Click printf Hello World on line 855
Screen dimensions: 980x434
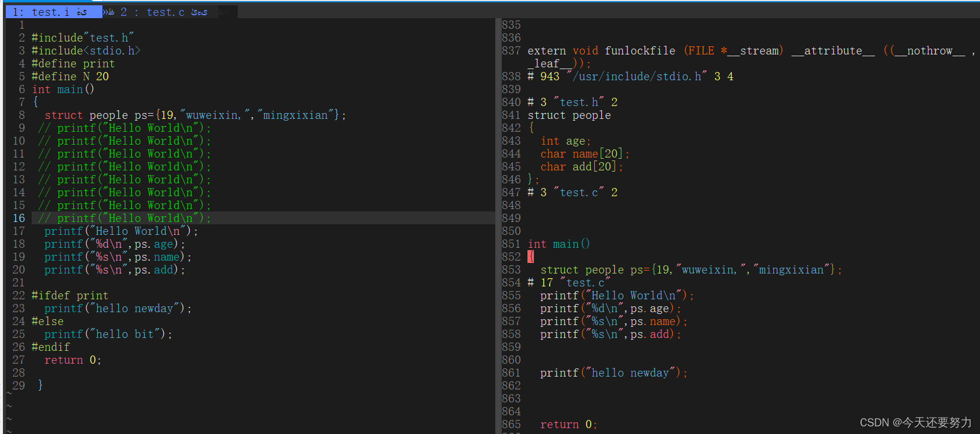[x=617, y=296]
